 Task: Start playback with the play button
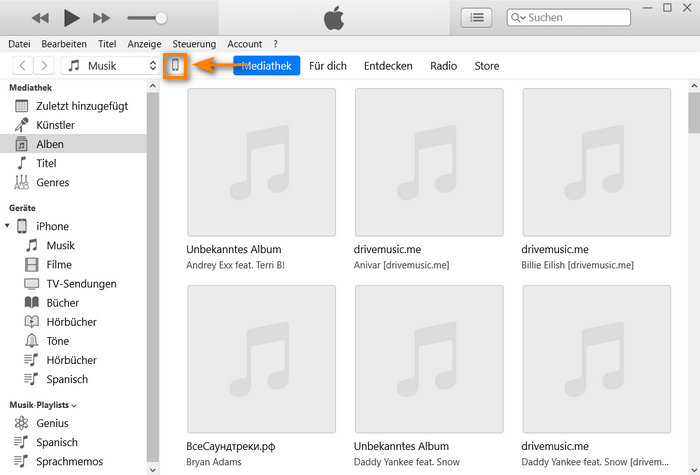(71, 18)
